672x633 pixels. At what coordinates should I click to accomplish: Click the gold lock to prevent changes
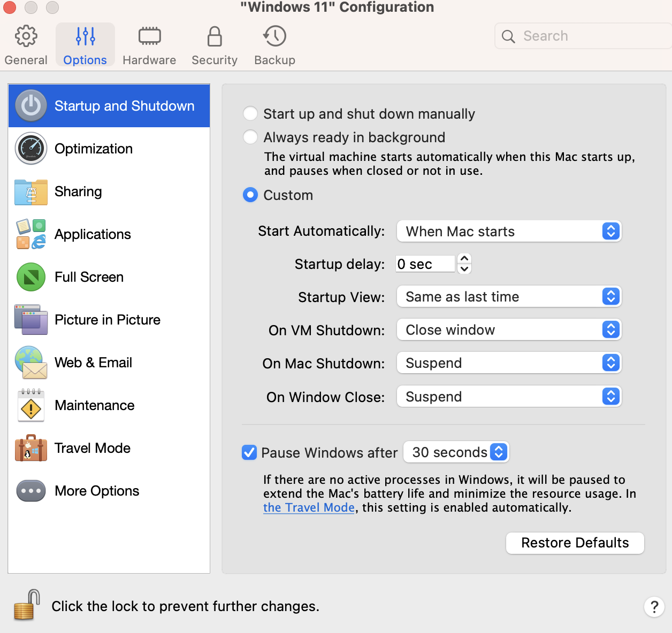point(27,605)
